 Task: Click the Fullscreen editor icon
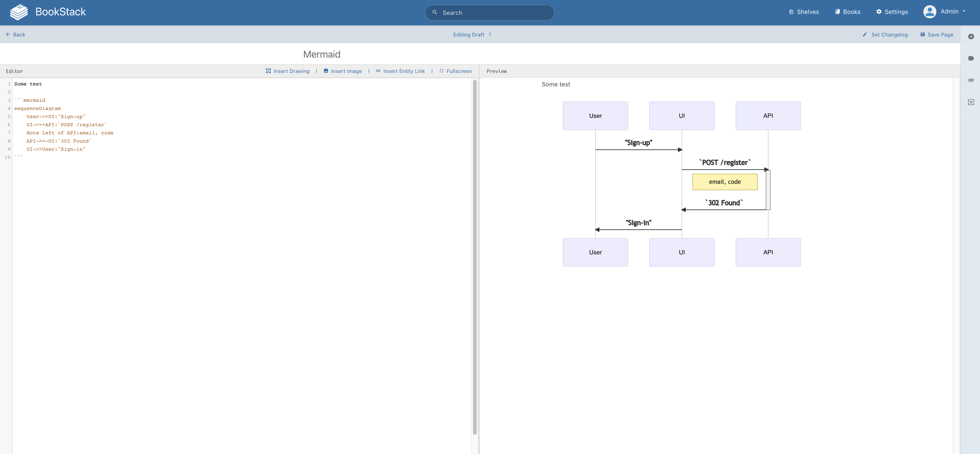click(441, 71)
